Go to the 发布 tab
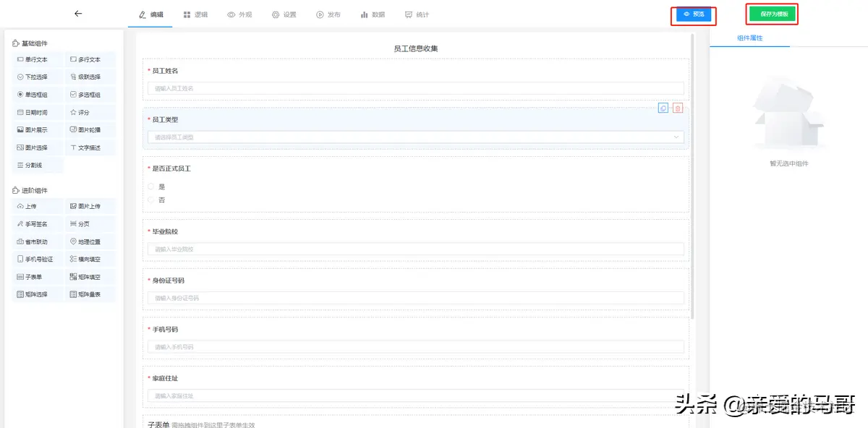 click(328, 14)
